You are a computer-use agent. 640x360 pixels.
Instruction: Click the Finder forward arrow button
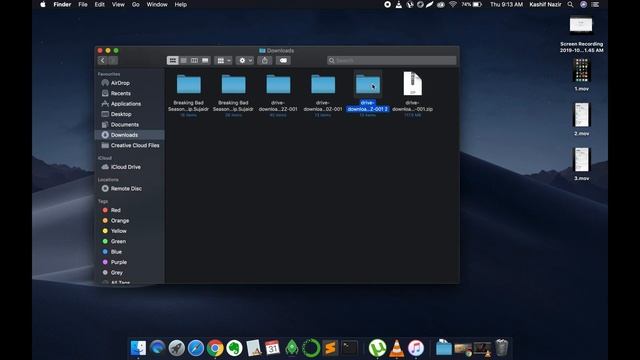[113, 60]
